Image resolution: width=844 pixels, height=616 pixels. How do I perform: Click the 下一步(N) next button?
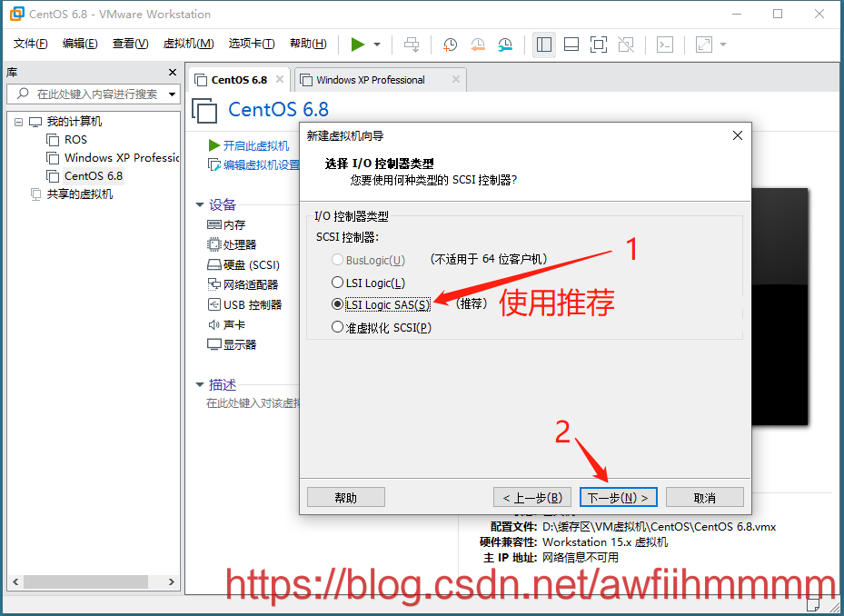pos(618,498)
